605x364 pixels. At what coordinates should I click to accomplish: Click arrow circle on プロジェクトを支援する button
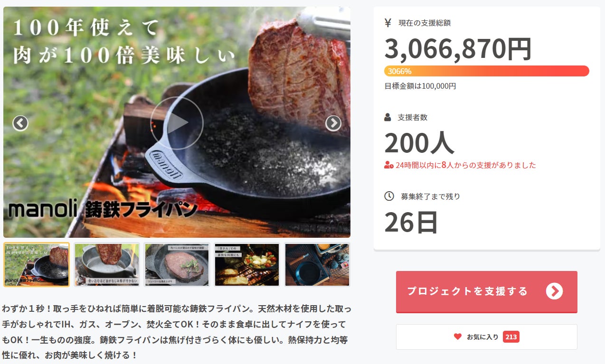pos(554,291)
